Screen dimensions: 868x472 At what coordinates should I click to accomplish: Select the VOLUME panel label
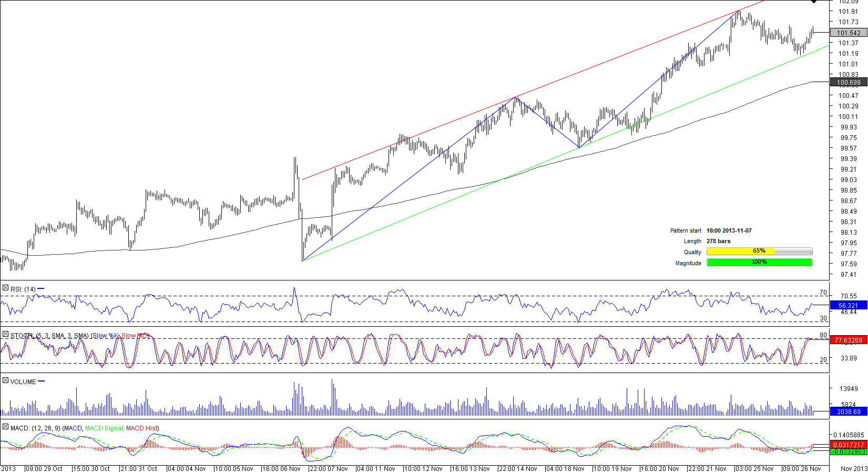point(23,381)
